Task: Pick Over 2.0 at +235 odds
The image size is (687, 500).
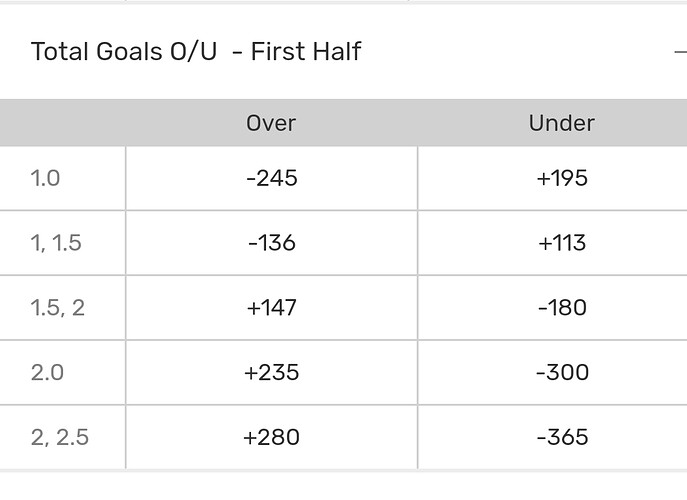Action: pyautogui.click(x=271, y=372)
